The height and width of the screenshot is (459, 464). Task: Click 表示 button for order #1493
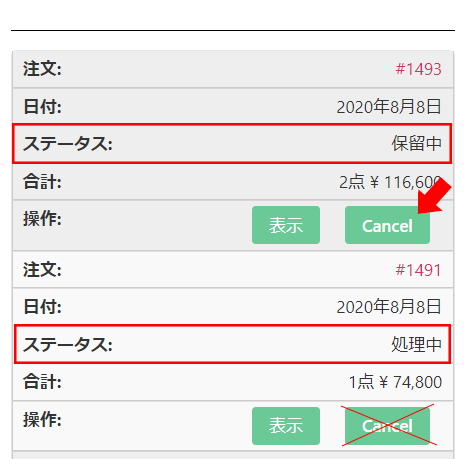click(286, 225)
